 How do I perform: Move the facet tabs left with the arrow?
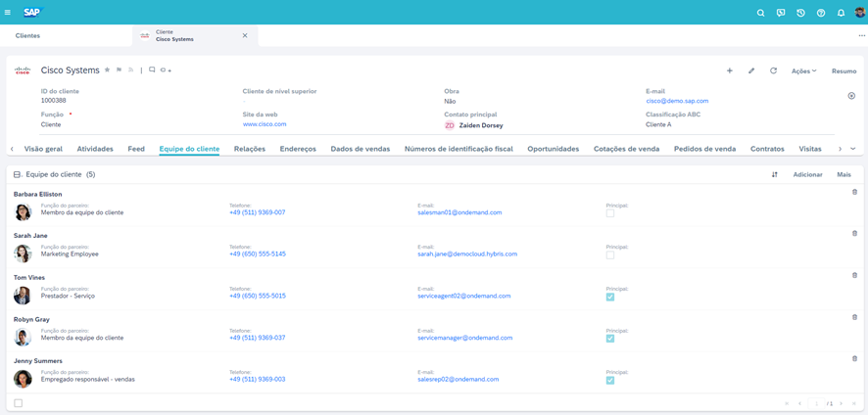pos(12,149)
